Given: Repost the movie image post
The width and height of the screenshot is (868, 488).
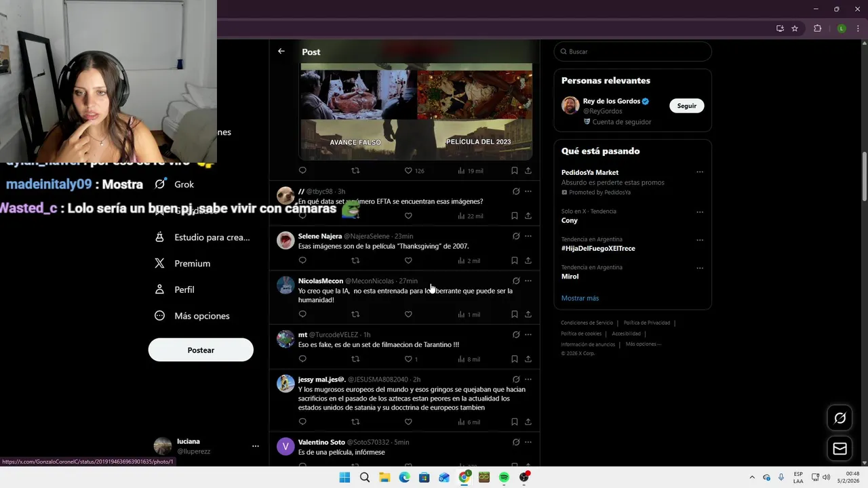Looking at the screenshot, I should pos(355,171).
